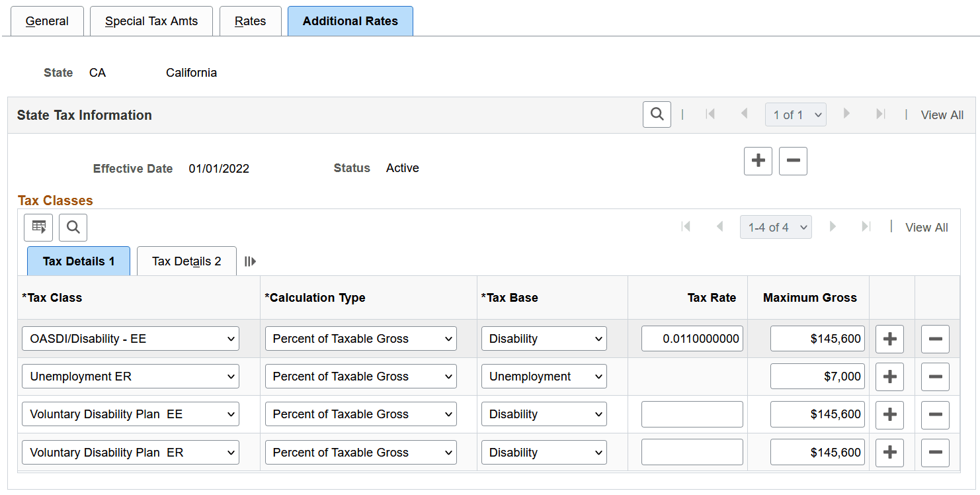This screenshot has width=980, height=495.
Task: Open the Calculation Type dropdown for Unemployment ER
Action: click(x=360, y=376)
